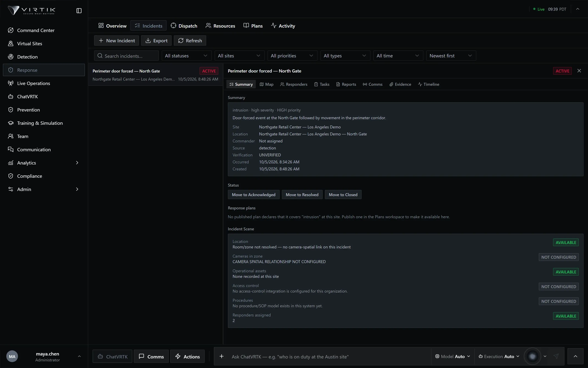Open Prevention section
The width and height of the screenshot is (588, 368).
click(x=44, y=110)
